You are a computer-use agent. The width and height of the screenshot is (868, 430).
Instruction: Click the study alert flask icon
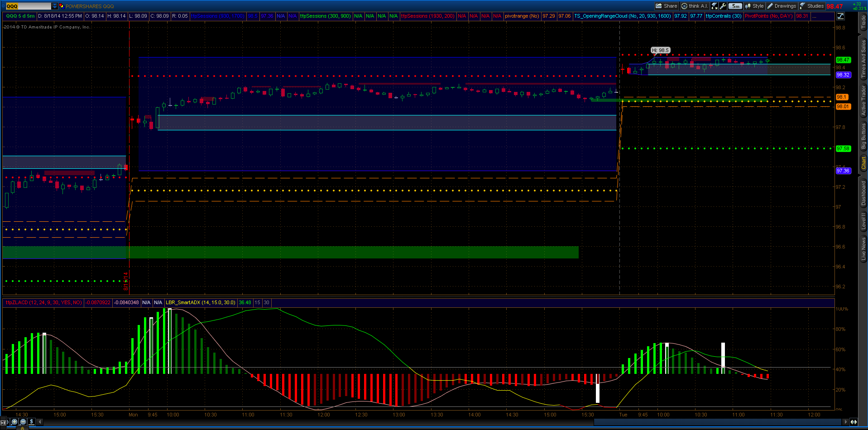(715, 6)
